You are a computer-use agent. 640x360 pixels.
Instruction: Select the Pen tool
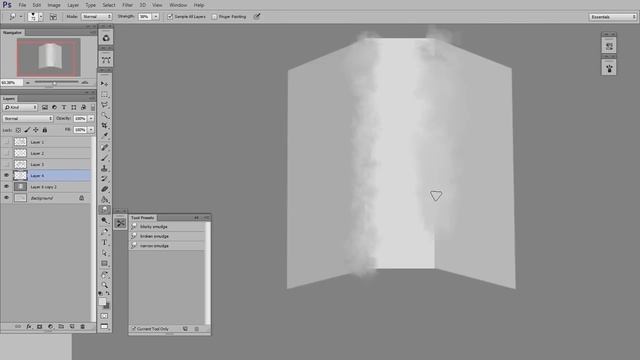pos(104,231)
